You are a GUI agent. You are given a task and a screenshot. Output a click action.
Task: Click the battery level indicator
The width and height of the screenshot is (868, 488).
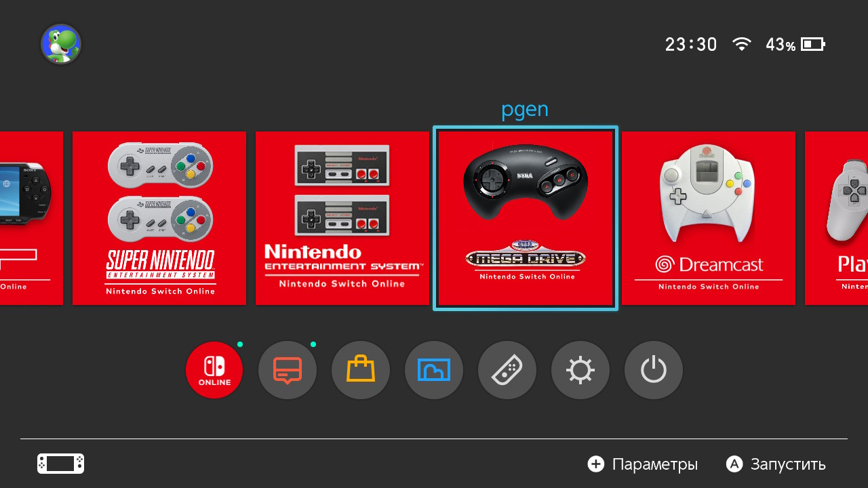[795, 45]
